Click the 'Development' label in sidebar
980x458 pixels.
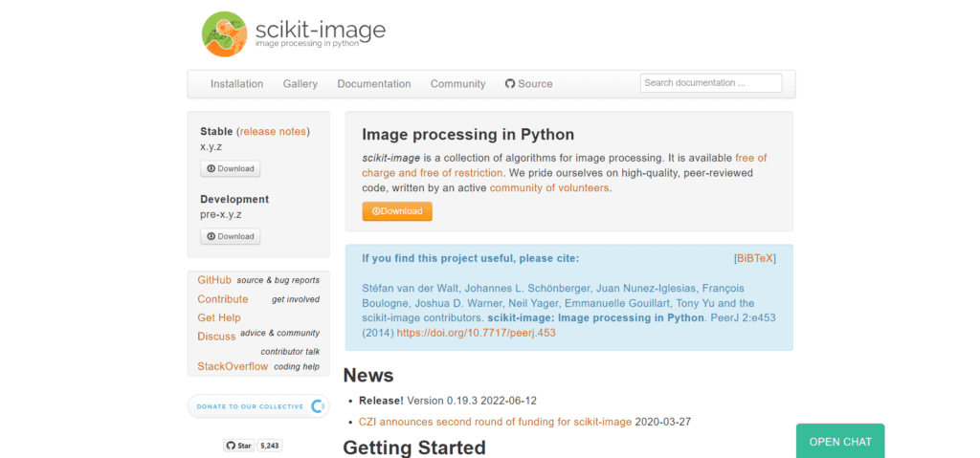pos(234,199)
